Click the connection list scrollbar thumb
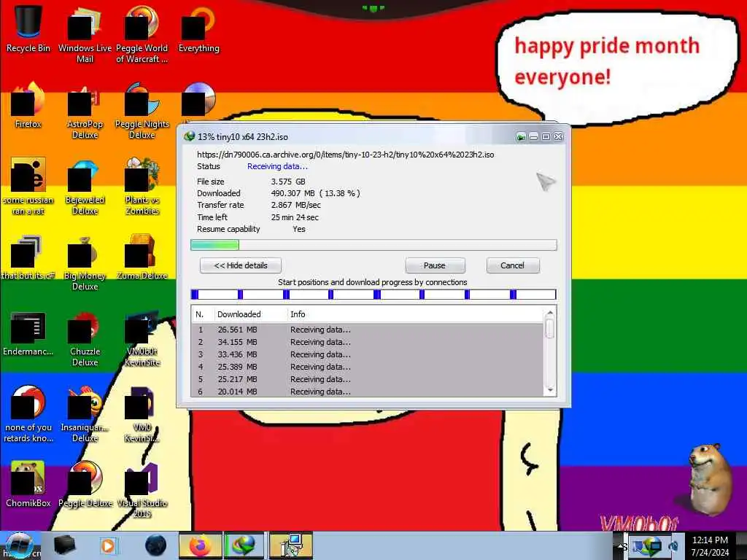The height and width of the screenshot is (560, 747). pyautogui.click(x=550, y=329)
